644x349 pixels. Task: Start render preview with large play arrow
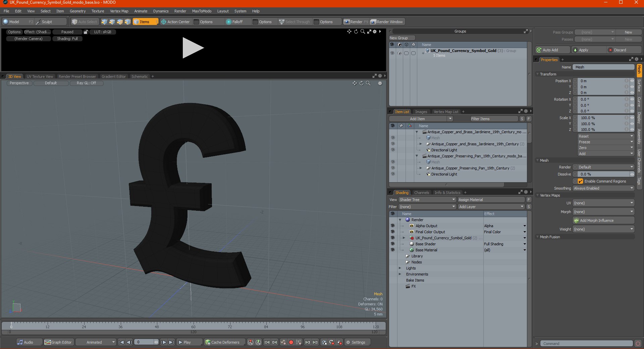pyautogui.click(x=193, y=48)
